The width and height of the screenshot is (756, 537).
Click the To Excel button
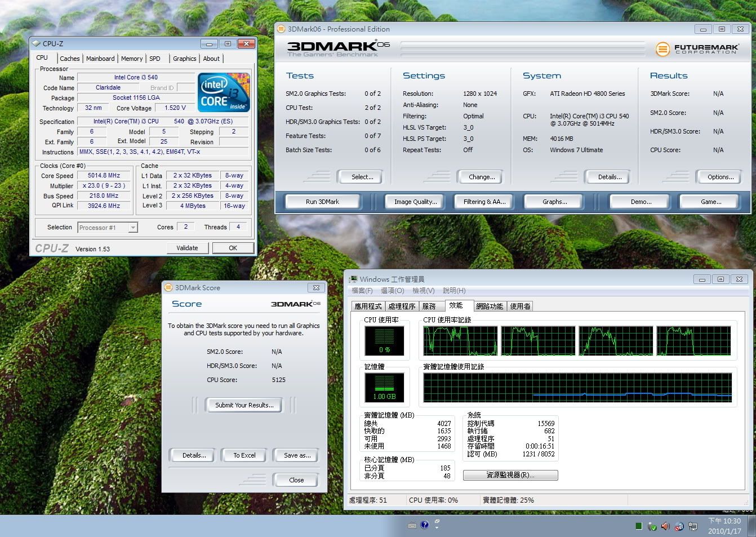click(244, 455)
